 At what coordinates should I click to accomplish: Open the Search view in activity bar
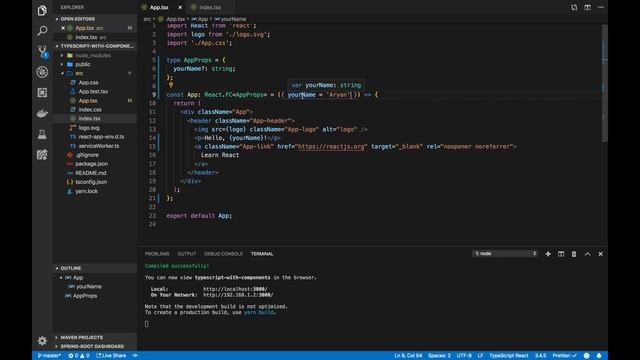(42, 31)
